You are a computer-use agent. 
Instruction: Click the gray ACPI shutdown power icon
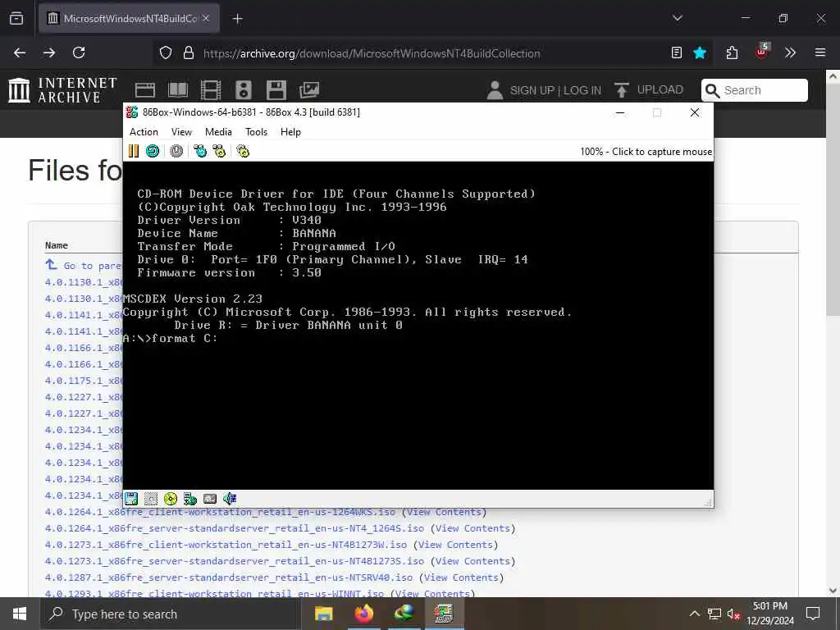(x=176, y=151)
